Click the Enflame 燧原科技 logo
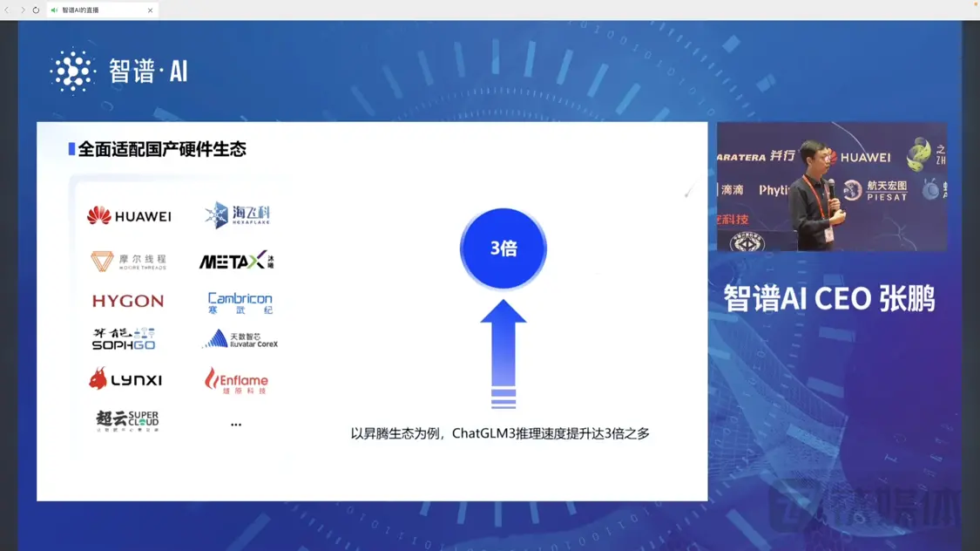Viewport: 980px width, 551px height. tap(236, 380)
